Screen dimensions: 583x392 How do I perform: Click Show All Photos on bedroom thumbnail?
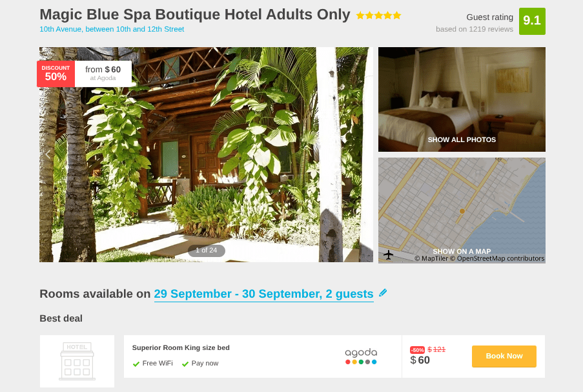click(462, 139)
